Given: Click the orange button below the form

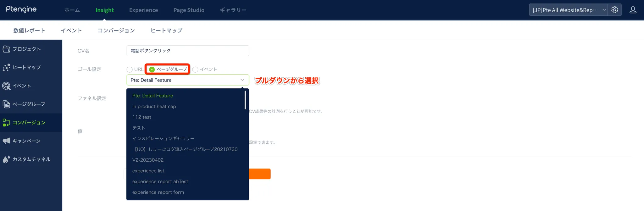Looking at the screenshot, I should pyautogui.click(x=260, y=174).
